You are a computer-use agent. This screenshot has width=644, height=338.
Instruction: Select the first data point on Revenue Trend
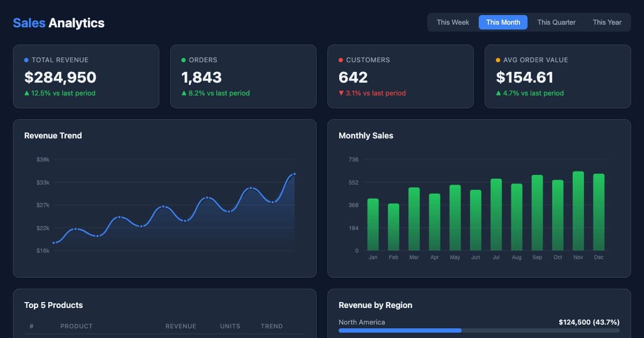point(54,243)
